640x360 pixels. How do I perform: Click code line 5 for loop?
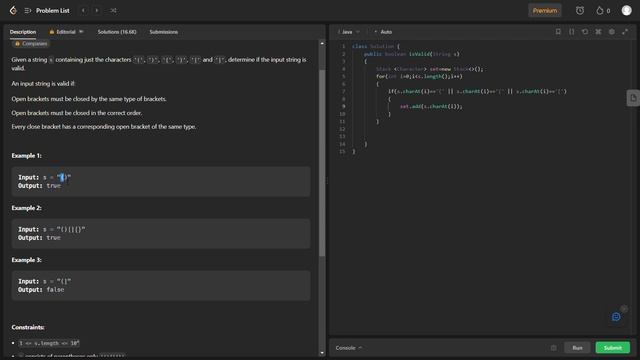coord(419,76)
